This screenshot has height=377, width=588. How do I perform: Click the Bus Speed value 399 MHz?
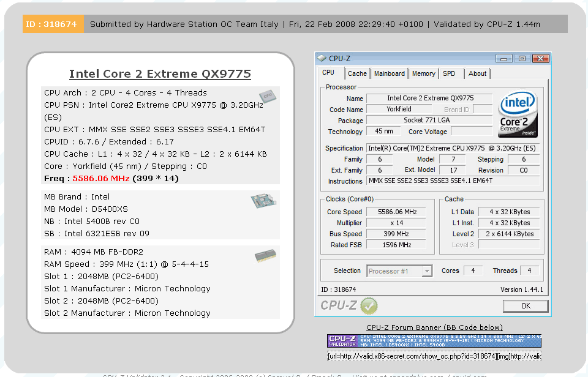coord(396,234)
